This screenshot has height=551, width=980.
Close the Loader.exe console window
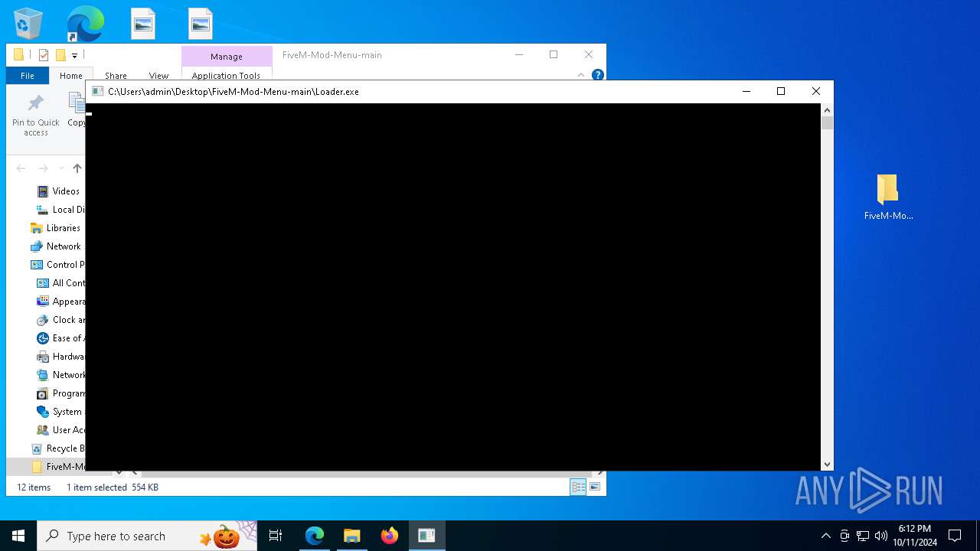(816, 91)
